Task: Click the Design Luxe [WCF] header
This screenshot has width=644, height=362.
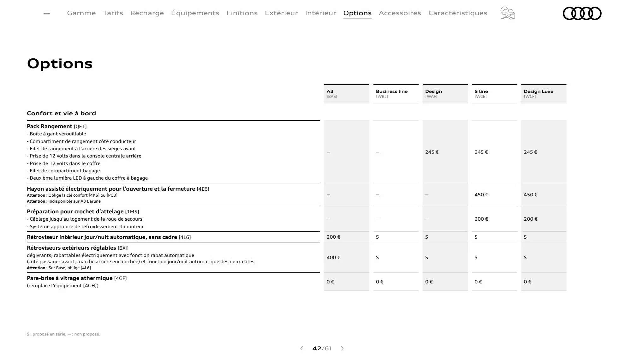Action: point(544,93)
